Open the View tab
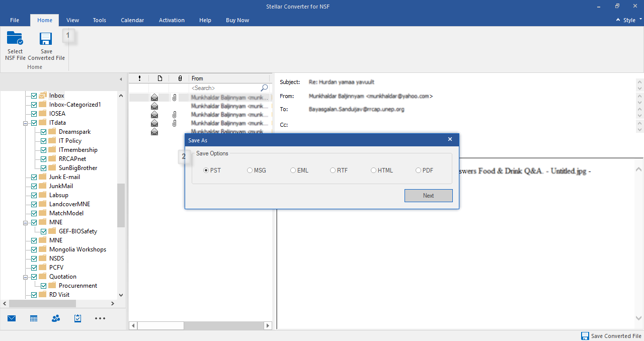Image resolution: width=644 pixels, height=341 pixels. coord(73,20)
